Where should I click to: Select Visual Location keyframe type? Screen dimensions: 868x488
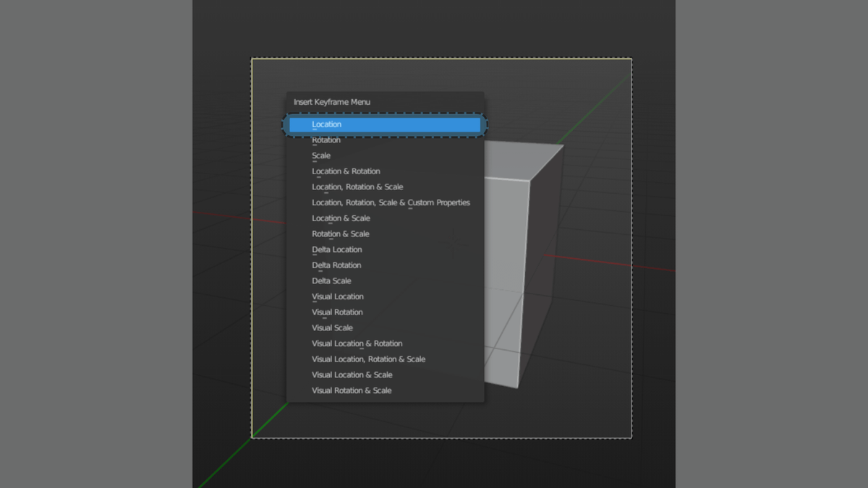tap(338, 297)
